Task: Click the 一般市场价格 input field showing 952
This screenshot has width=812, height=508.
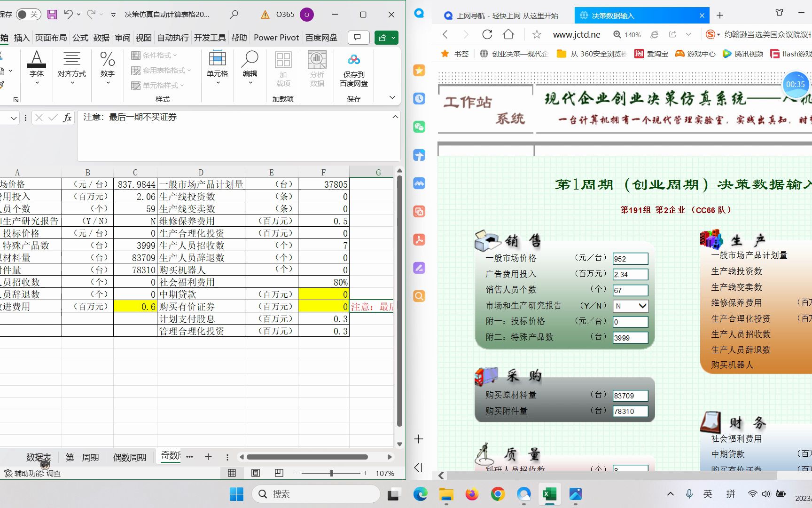Action: click(x=630, y=258)
